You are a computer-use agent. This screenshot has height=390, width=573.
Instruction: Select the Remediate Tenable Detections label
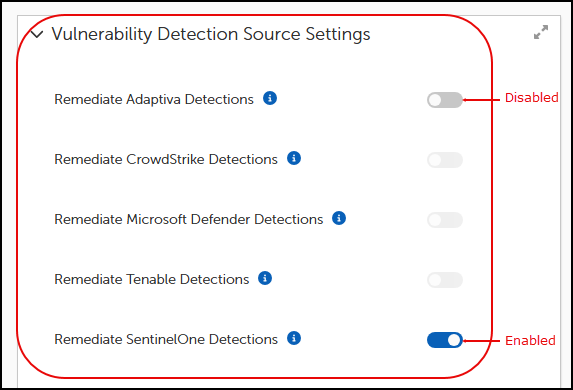[152, 279]
